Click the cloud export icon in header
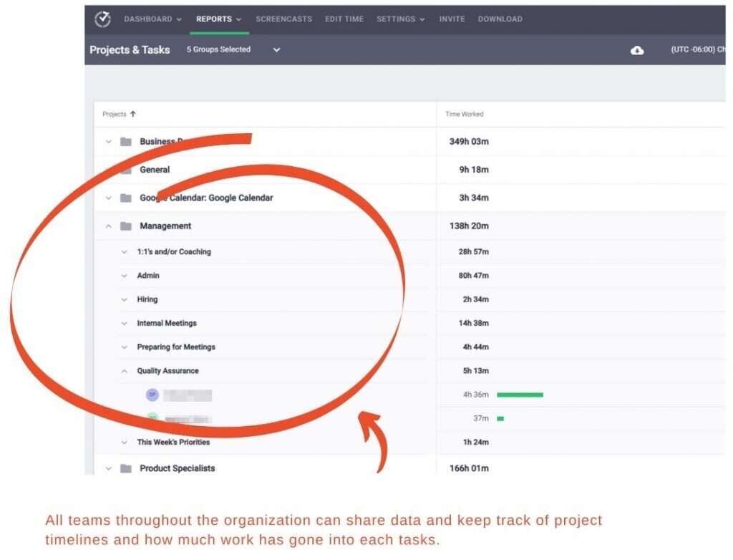This screenshot has height=560, width=733. pos(637,50)
